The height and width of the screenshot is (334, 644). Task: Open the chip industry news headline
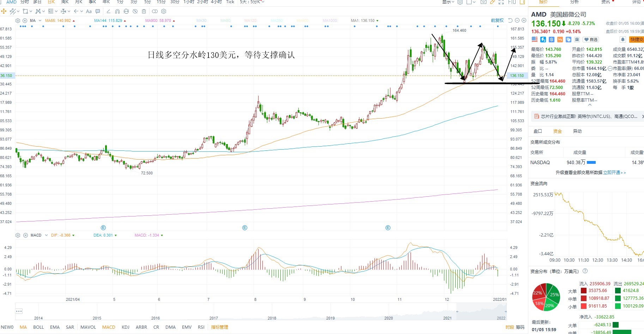pyautogui.click(x=589, y=117)
